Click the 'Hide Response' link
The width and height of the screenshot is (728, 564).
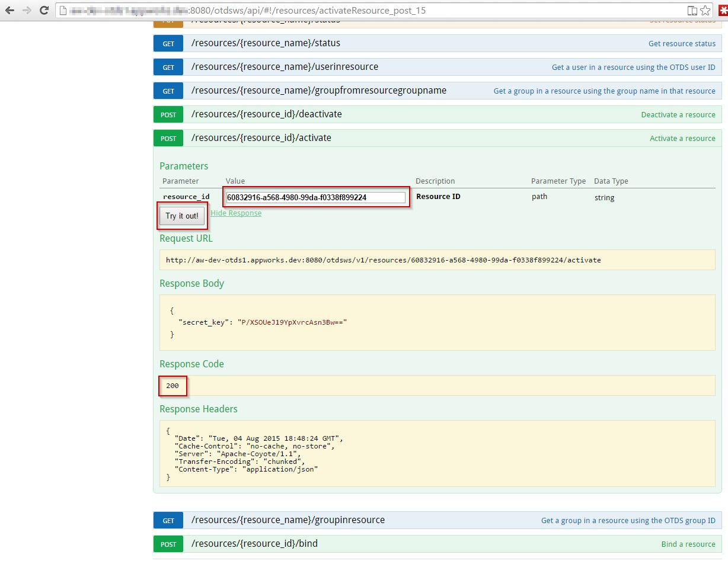[x=236, y=213]
